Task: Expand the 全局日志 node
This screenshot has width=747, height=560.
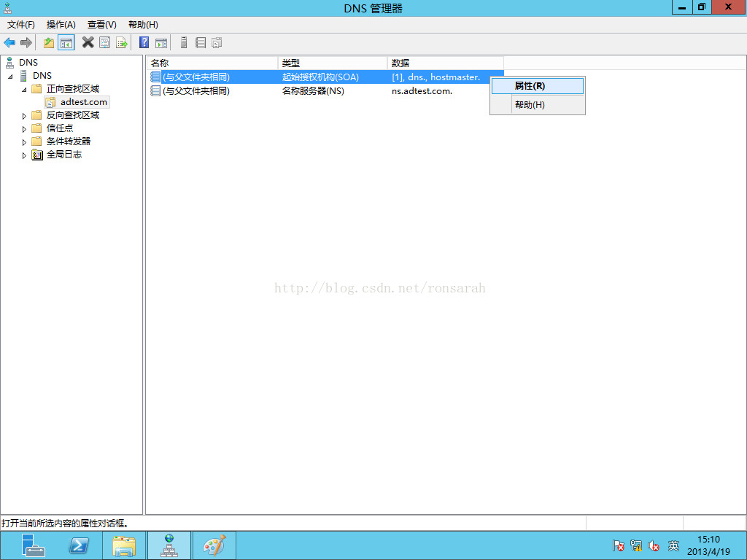Action: click(24, 155)
